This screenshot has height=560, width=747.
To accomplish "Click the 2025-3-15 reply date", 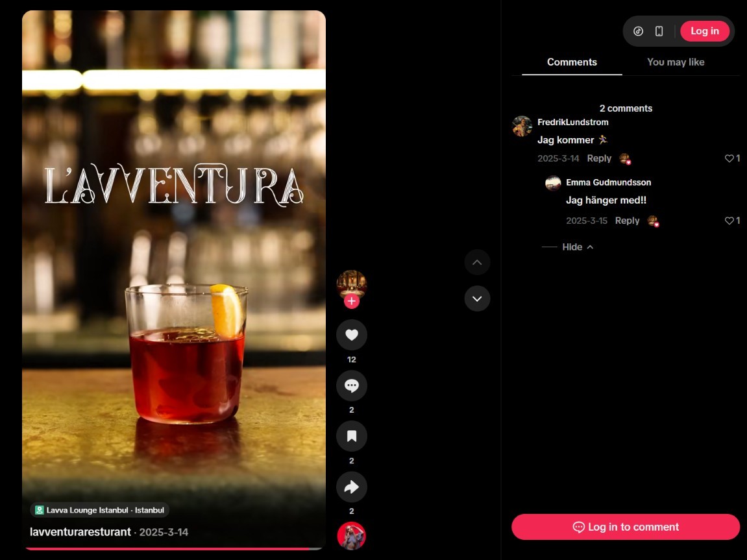I will click(x=587, y=221).
